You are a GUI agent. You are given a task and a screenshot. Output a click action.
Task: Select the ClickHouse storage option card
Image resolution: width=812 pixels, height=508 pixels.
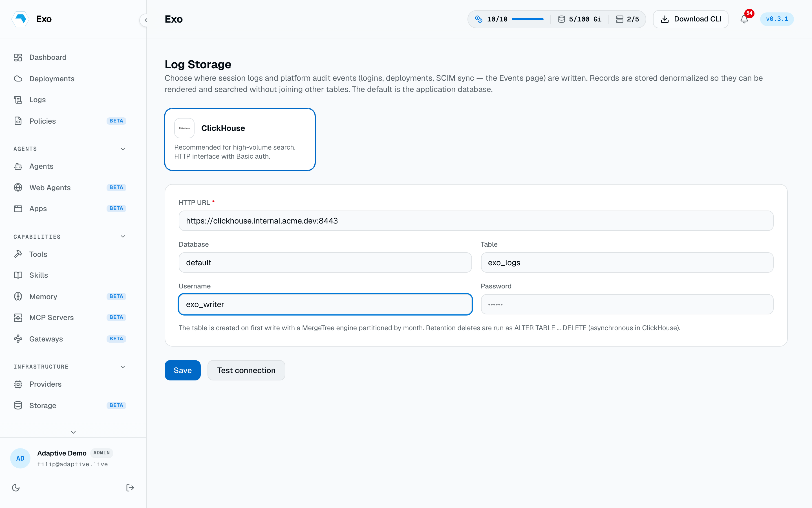point(240,139)
